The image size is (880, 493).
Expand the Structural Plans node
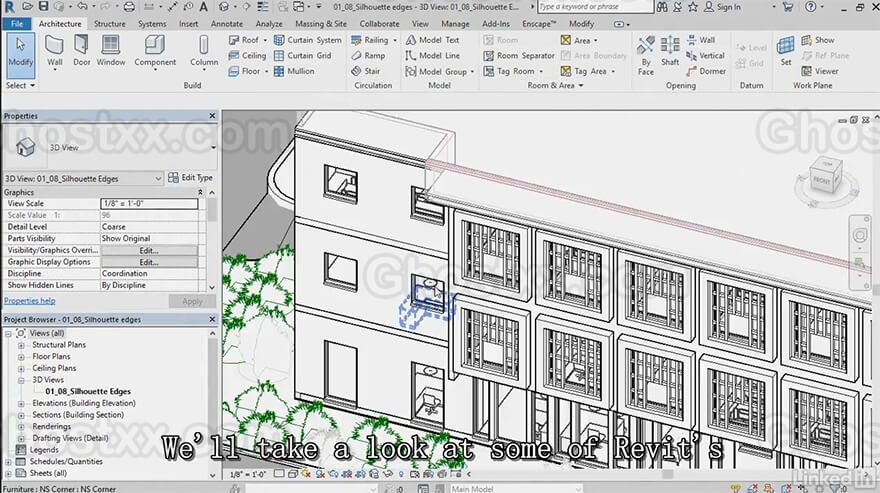[x=21, y=345]
